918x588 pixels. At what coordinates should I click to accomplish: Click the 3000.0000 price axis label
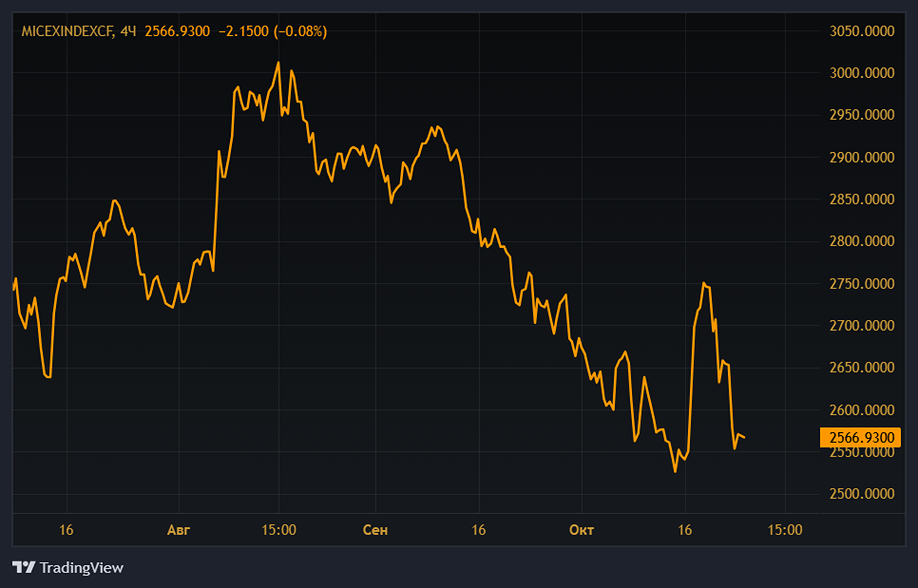pos(862,73)
